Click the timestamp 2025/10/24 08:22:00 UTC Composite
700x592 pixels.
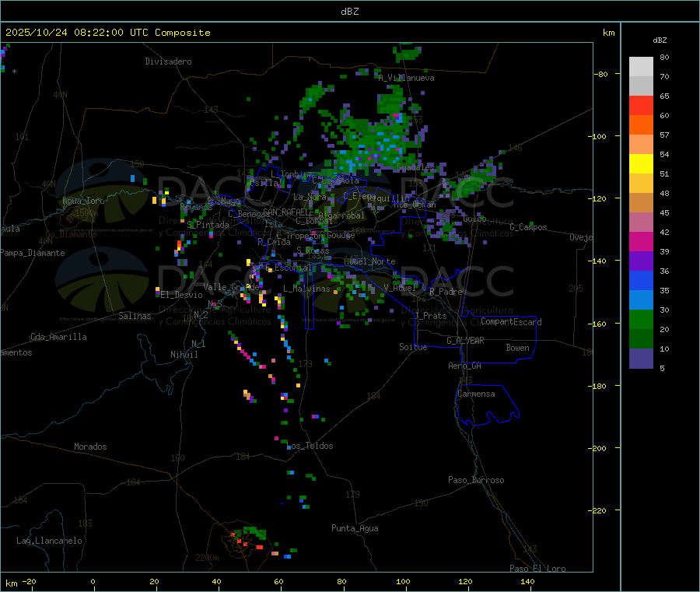(x=107, y=33)
